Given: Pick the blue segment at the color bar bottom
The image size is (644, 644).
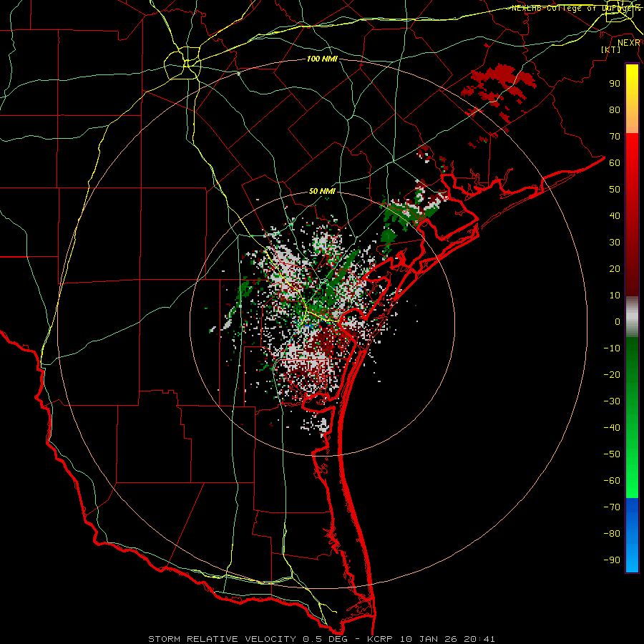Looking at the screenshot, I should [x=632, y=535].
